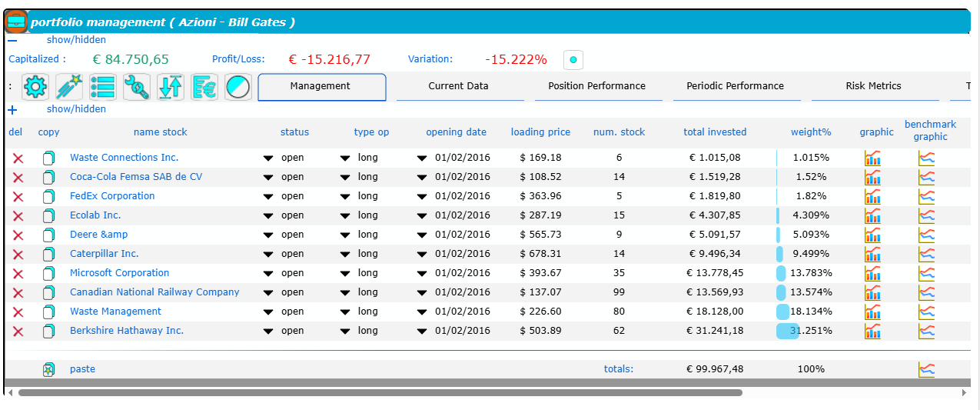
Task: Delete the Waste Connections Inc. row
Action: pos(18,158)
